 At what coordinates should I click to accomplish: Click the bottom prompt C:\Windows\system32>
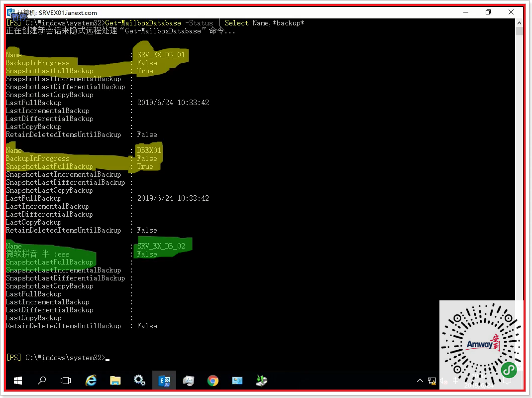pyautogui.click(x=66, y=358)
